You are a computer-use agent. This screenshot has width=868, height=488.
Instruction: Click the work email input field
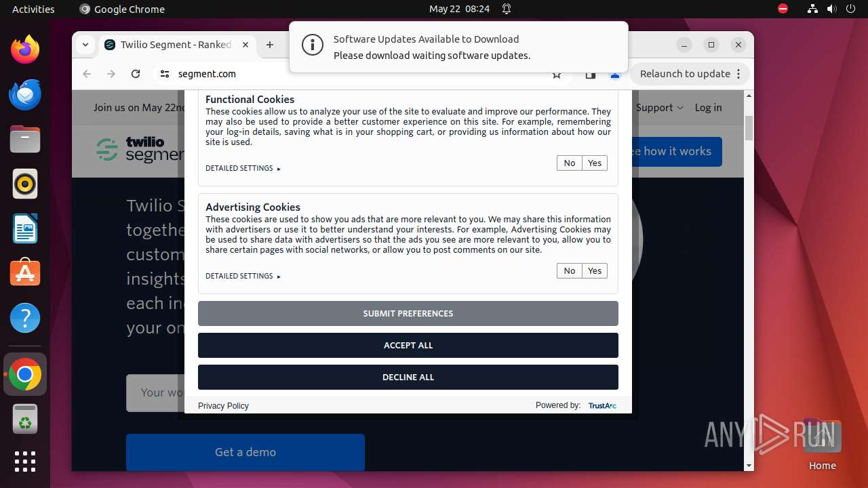tap(155, 392)
